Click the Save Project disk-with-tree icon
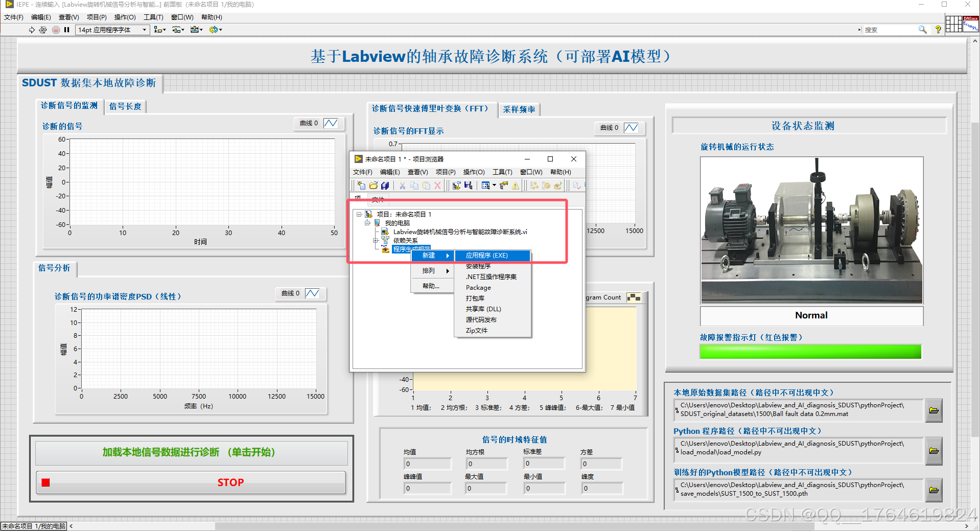The height and width of the screenshot is (531, 980). click(x=468, y=186)
